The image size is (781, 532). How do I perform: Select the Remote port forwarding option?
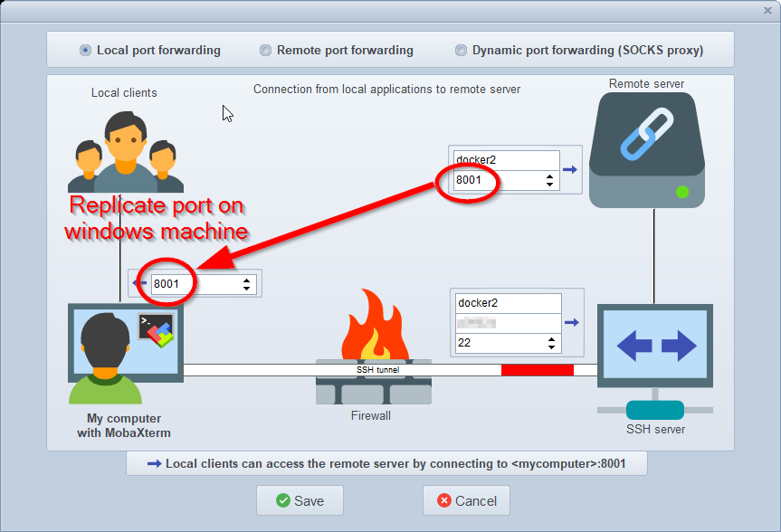[265, 51]
